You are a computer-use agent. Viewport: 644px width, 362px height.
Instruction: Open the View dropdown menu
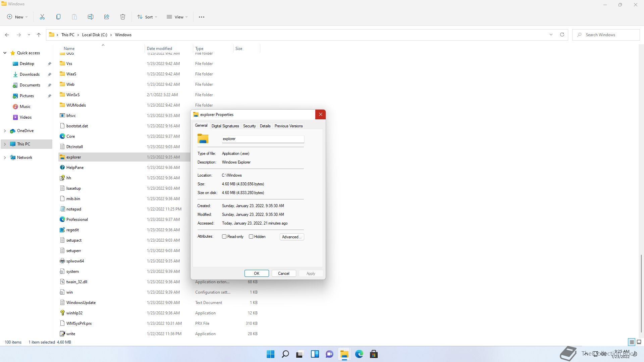pos(177,17)
